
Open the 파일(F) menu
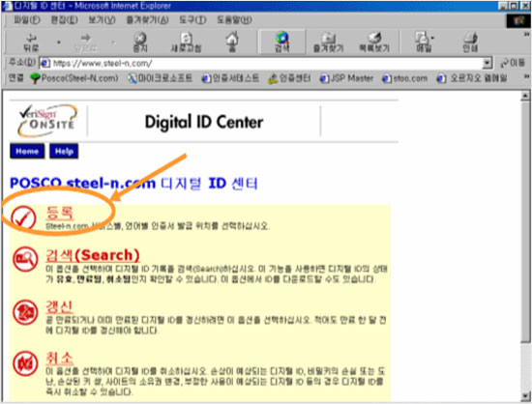point(27,20)
